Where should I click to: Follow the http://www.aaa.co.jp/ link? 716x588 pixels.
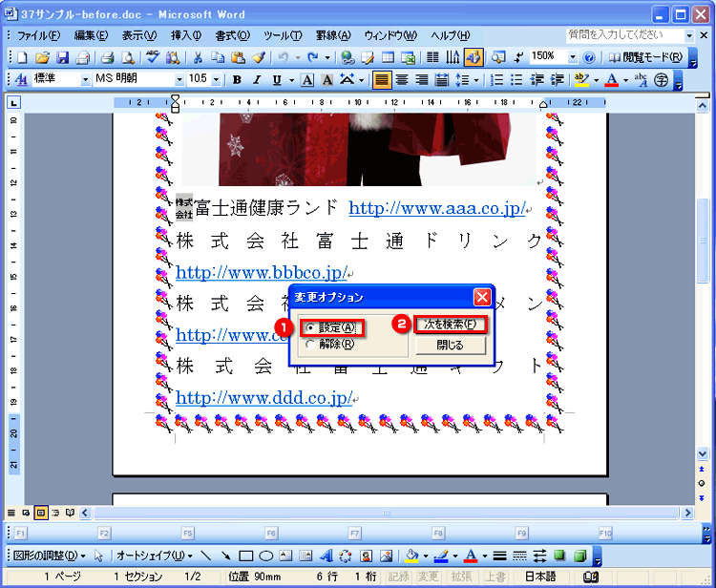[437, 208]
